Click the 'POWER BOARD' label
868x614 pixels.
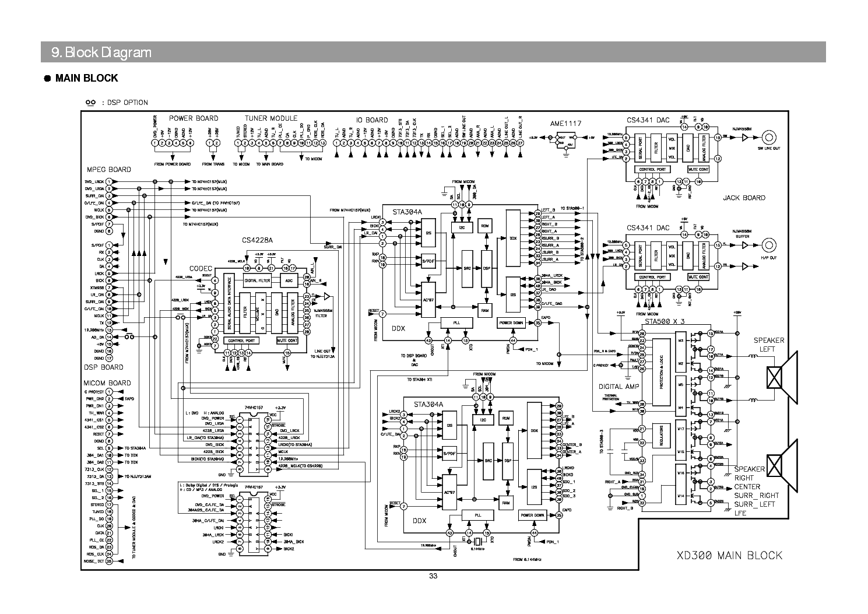click(x=194, y=118)
